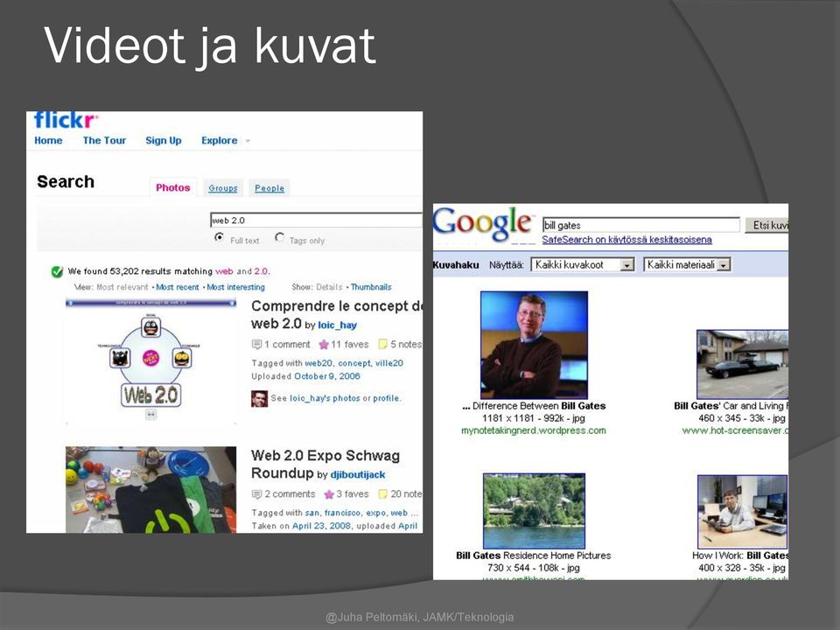
Task: Click the flickr logo
Action: click(x=66, y=120)
